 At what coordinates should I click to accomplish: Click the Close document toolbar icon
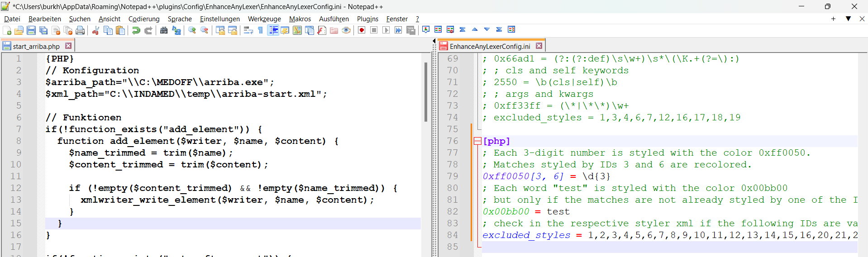[56, 30]
